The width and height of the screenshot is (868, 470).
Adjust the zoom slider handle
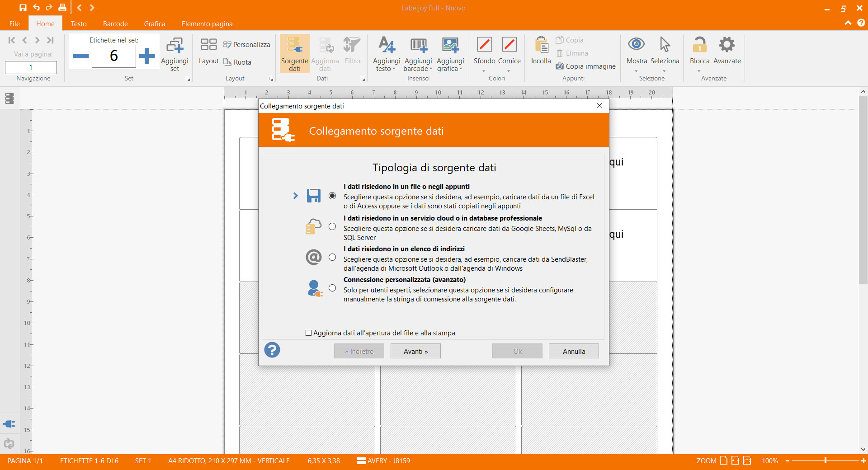pyautogui.click(x=826, y=461)
